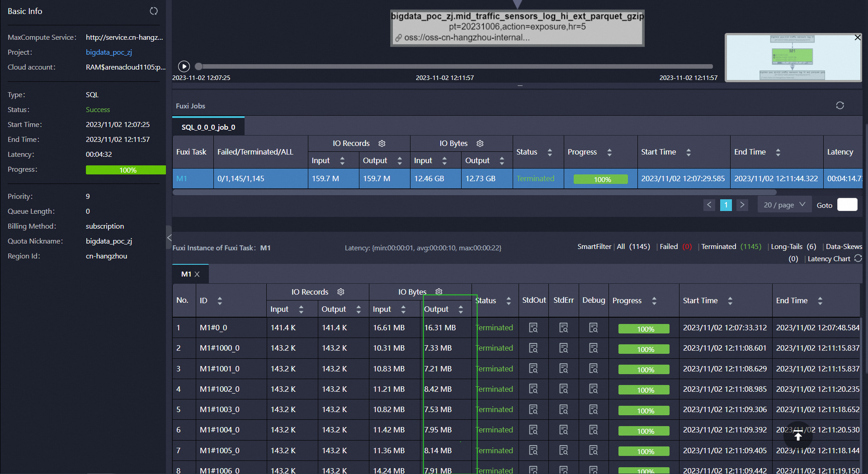Sort Fuxi Task IO Records Output column
Image resolution: width=868 pixels, height=474 pixels.
[400, 160]
